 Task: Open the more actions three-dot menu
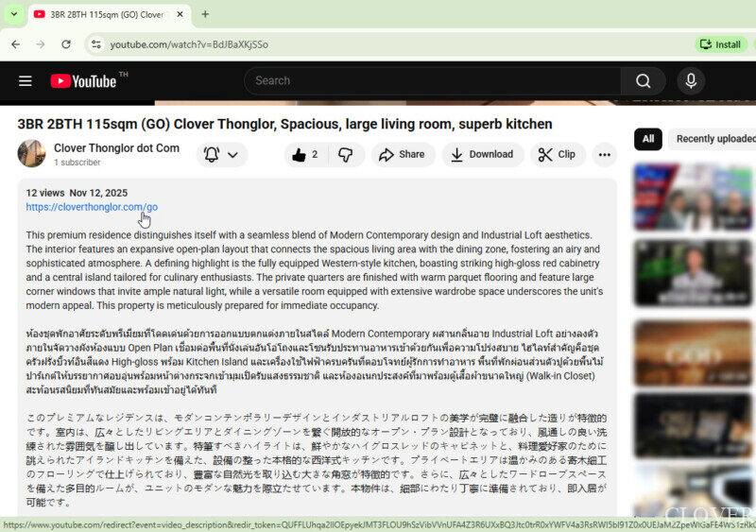[604, 155]
